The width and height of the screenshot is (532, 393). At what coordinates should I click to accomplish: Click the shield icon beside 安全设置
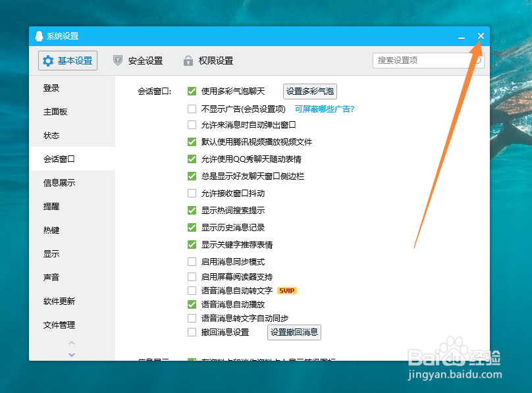click(x=119, y=61)
